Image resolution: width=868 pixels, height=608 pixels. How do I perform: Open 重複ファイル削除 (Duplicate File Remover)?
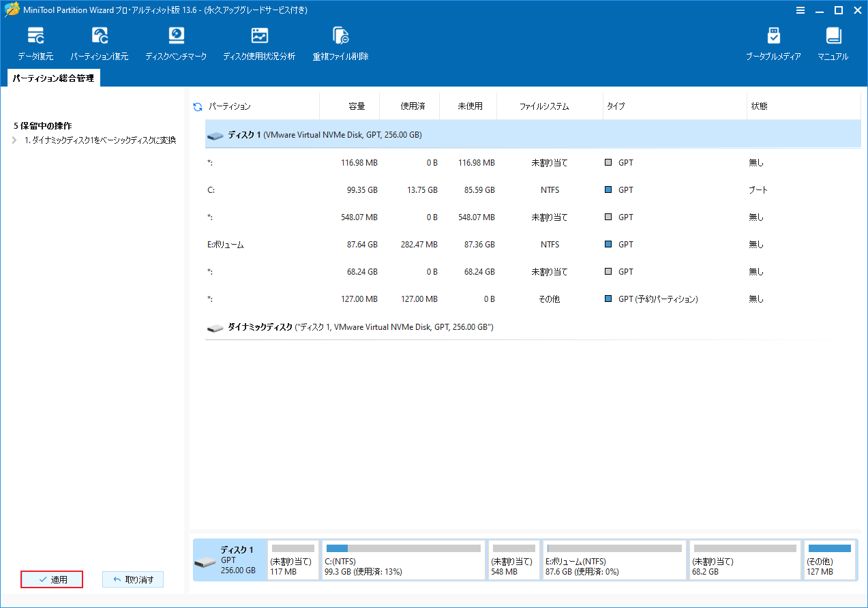[x=341, y=44]
